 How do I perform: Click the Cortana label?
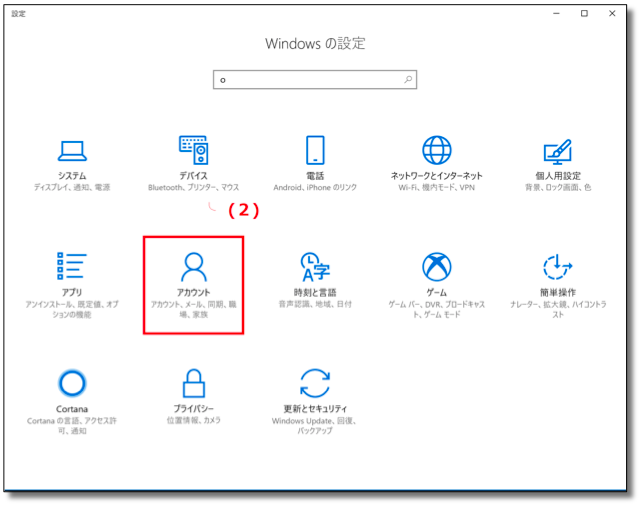(x=72, y=409)
